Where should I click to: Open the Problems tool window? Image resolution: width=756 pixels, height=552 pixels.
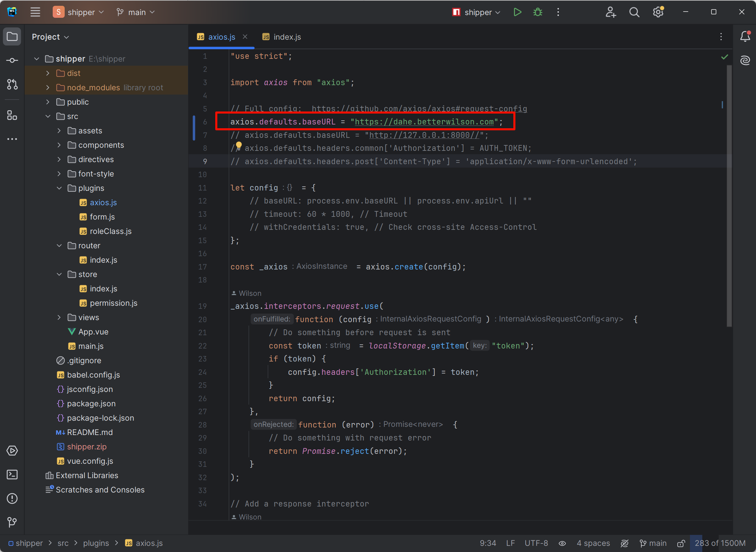pos(12,498)
